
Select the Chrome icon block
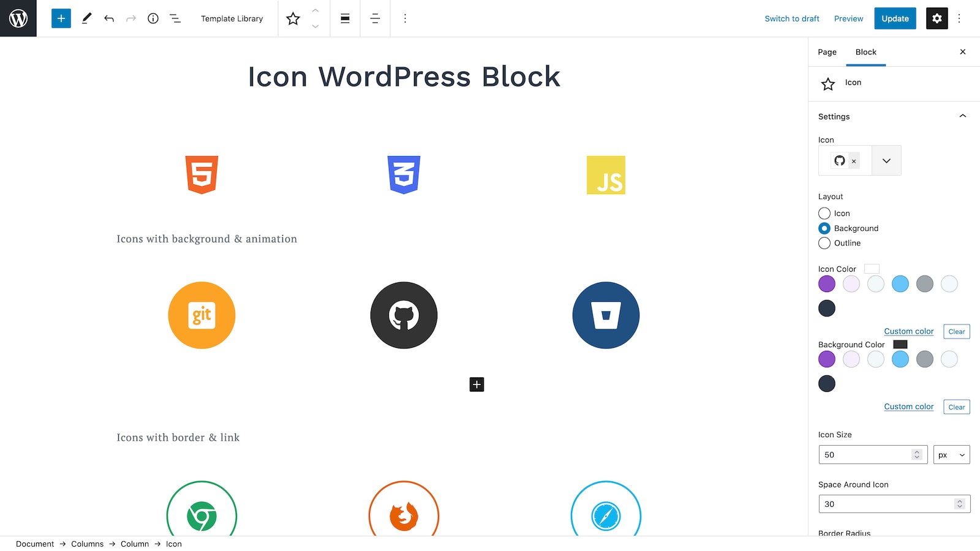click(202, 509)
